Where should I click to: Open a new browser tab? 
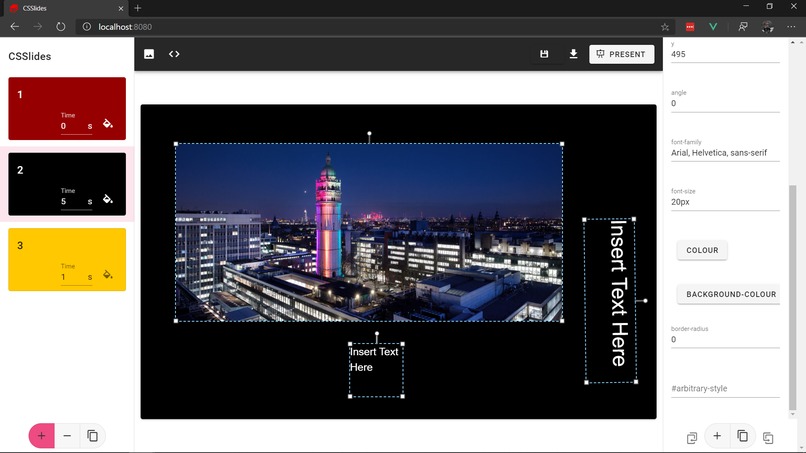click(x=137, y=8)
